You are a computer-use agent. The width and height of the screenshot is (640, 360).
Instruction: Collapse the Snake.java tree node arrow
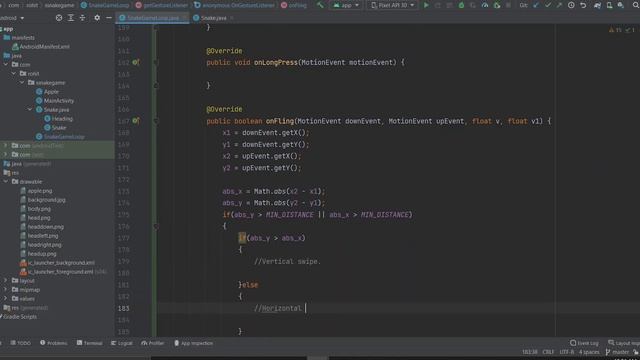30,110
